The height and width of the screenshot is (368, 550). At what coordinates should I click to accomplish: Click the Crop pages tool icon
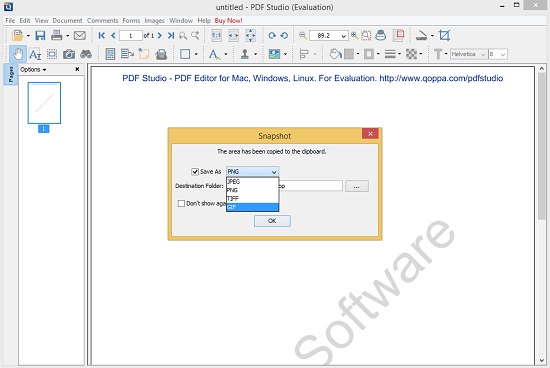pyautogui.click(x=444, y=35)
